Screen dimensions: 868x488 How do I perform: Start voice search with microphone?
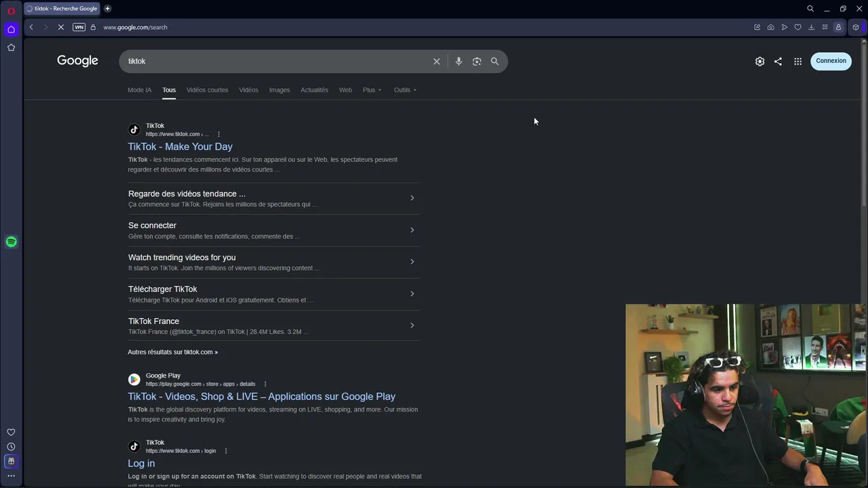click(x=458, y=61)
